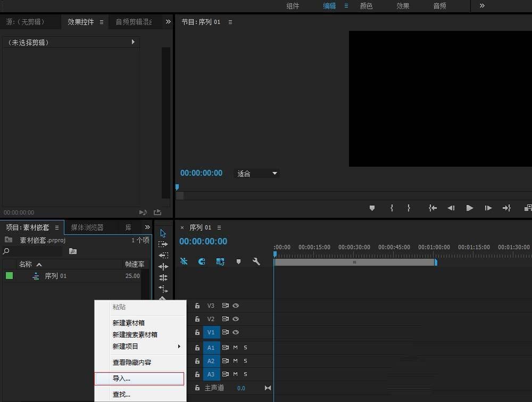Toggle visibility of track V2
The width and height of the screenshot is (532, 402).
click(235, 318)
